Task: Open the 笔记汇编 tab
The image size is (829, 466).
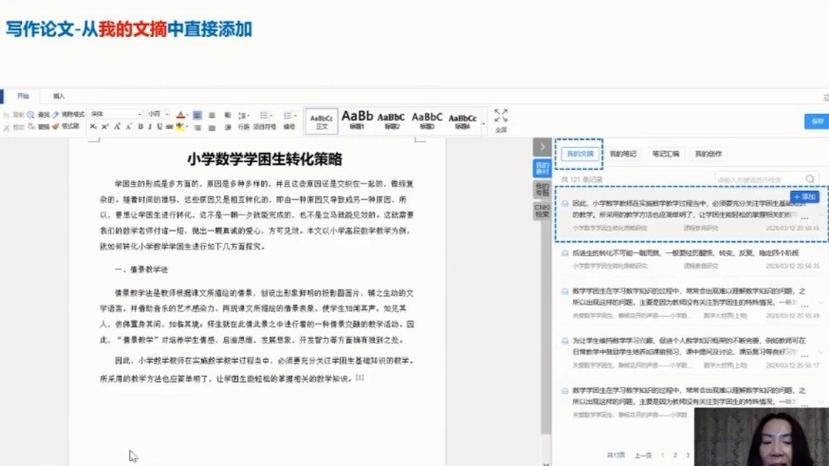Action: coord(665,154)
